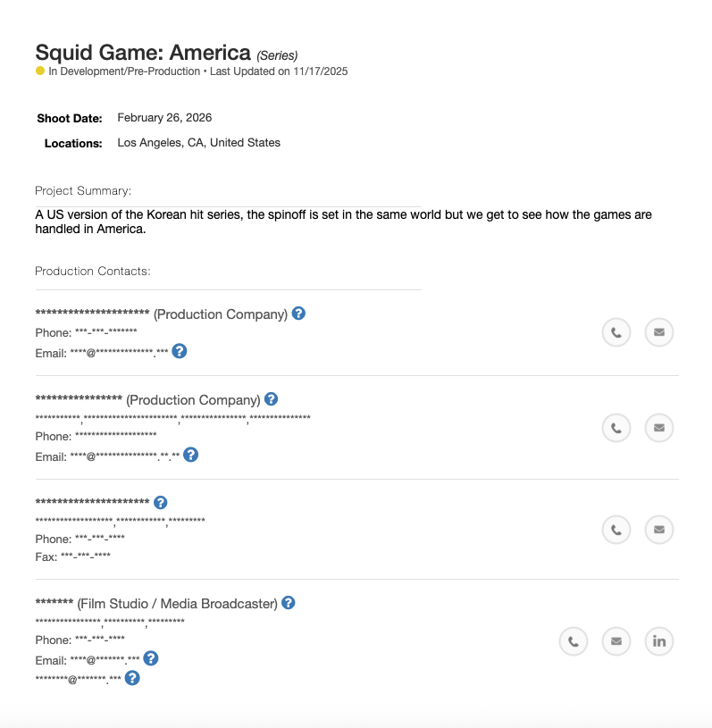
Task: Click help icon next to second Production Company email
Action: coord(190,455)
